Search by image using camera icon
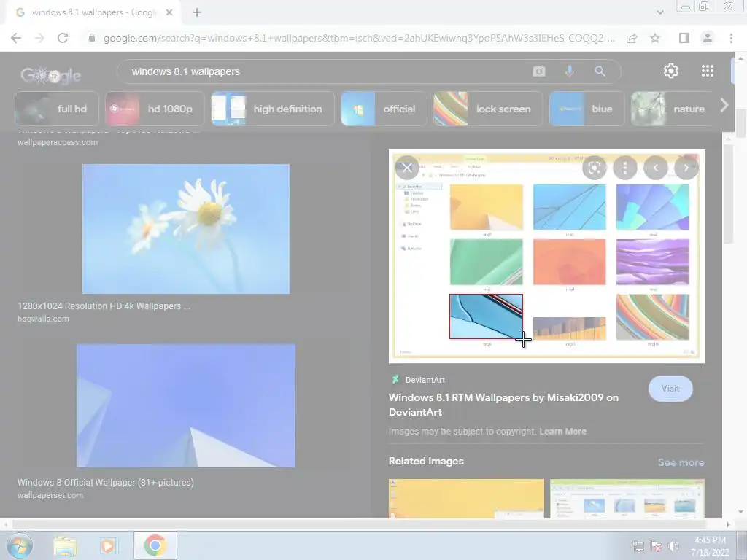The width and height of the screenshot is (747, 560). [x=539, y=71]
